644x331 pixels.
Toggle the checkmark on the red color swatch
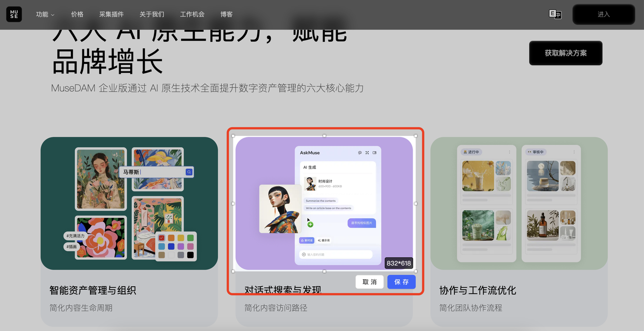tap(162, 238)
